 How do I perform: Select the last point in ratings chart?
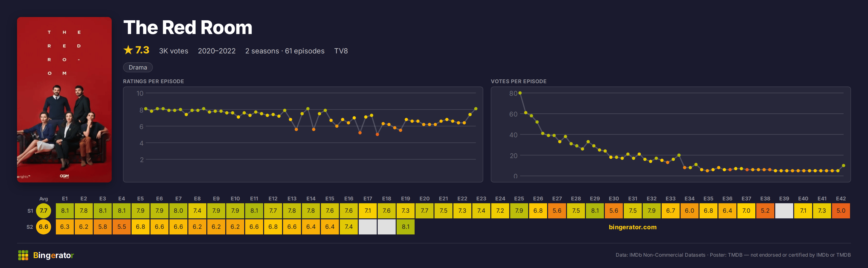(476, 109)
